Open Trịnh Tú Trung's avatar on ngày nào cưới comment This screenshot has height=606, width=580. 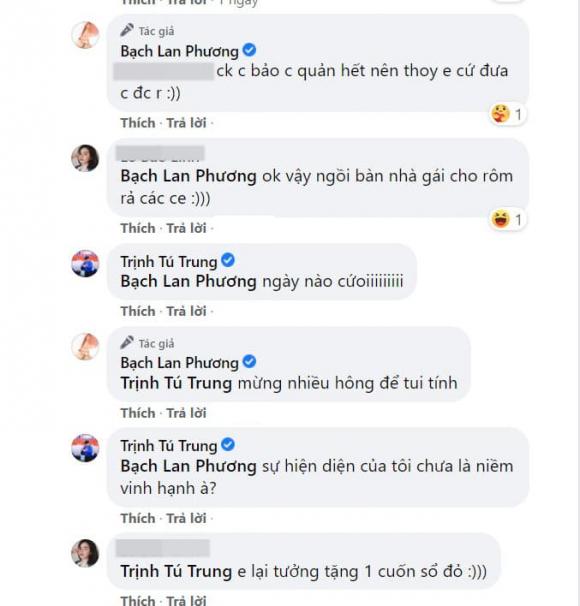coord(85,264)
